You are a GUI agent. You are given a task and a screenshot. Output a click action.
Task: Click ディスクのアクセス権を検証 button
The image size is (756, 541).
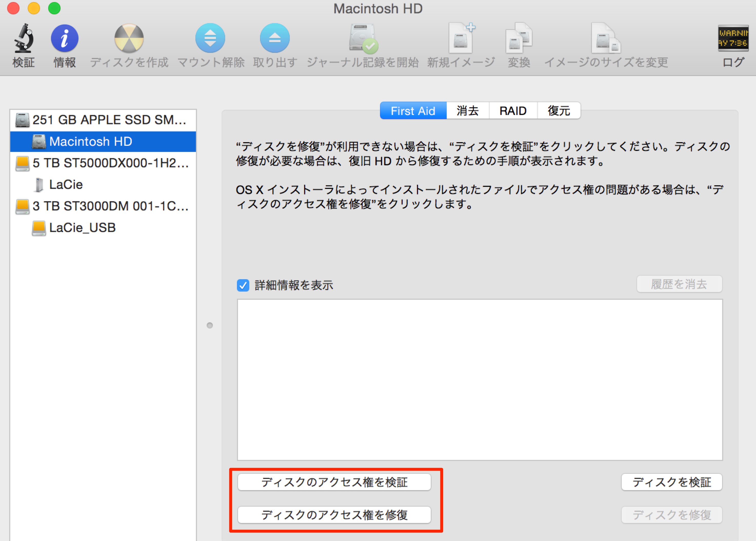click(x=334, y=482)
